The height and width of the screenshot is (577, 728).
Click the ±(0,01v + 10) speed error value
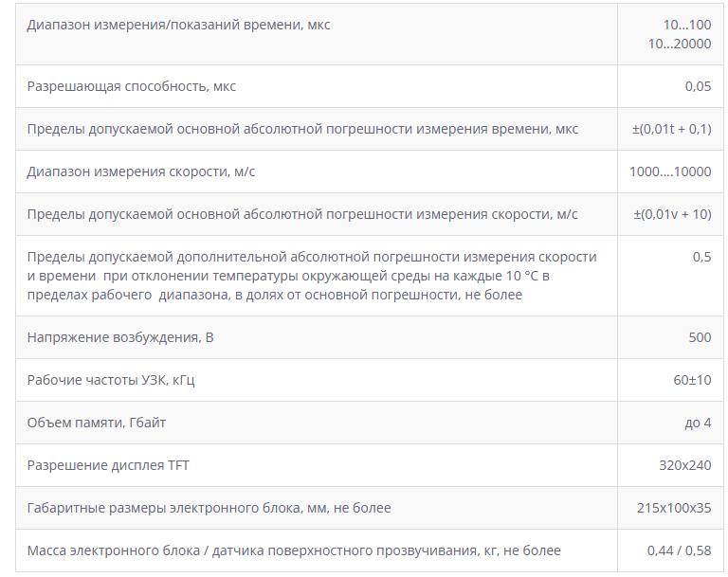coord(672,214)
